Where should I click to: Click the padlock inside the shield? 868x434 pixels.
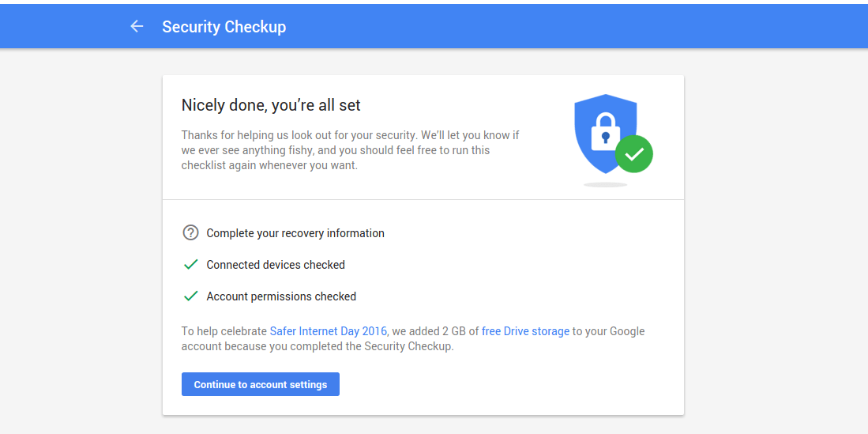[x=605, y=131]
